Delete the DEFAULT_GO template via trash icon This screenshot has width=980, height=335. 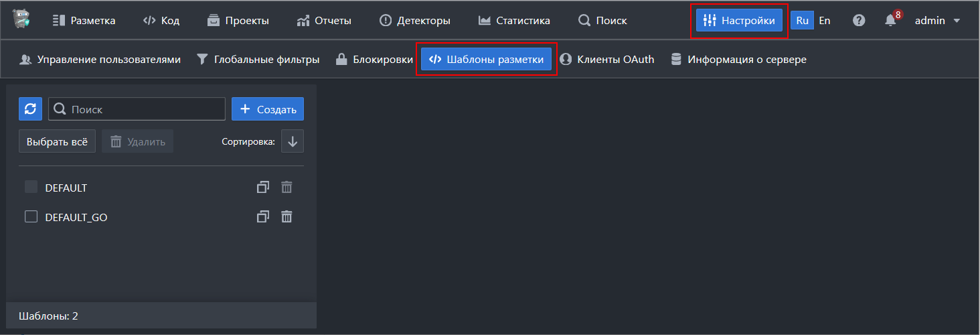pos(287,216)
